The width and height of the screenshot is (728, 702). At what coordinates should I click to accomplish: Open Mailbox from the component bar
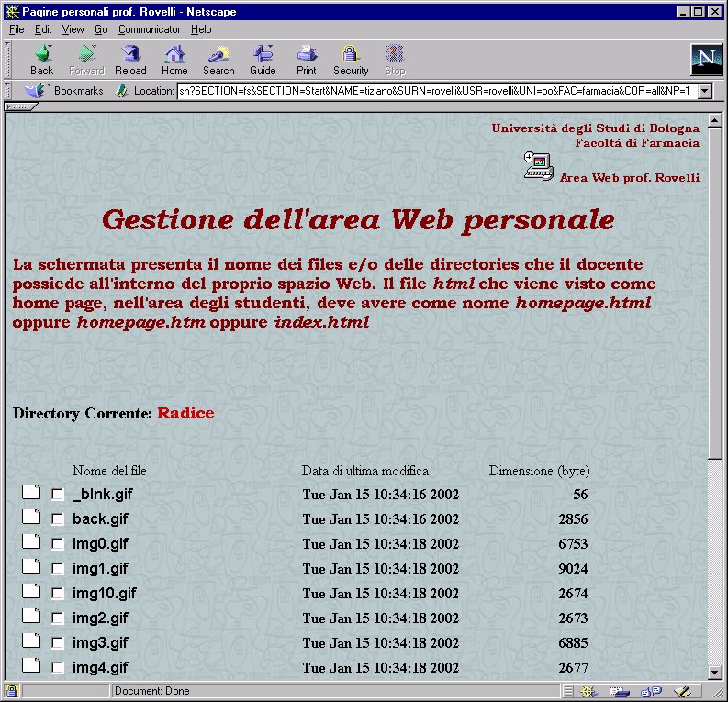point(619,691)
